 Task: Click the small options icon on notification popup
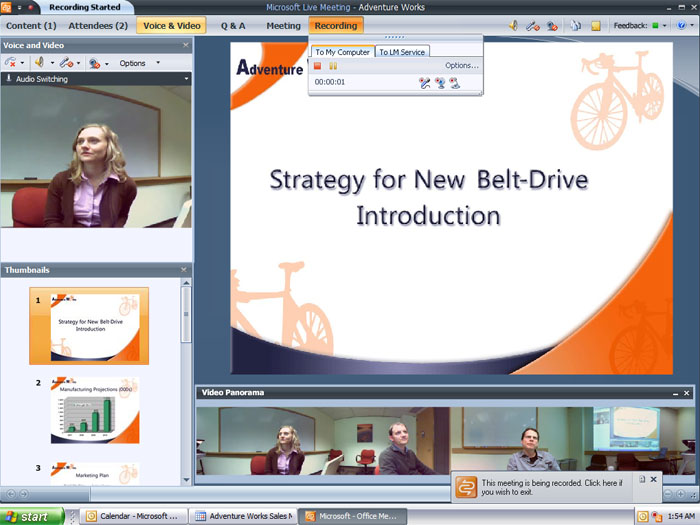642,479
